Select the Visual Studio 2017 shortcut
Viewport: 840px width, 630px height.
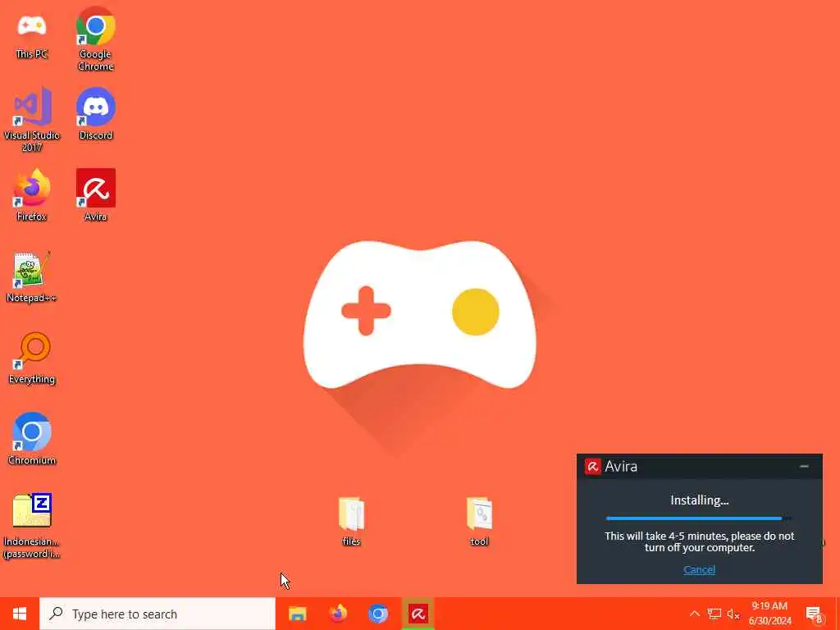pos(32,119)
